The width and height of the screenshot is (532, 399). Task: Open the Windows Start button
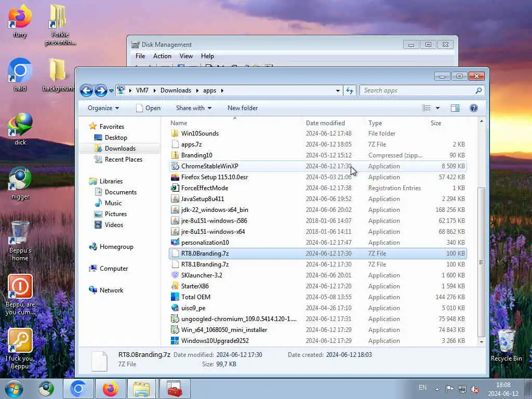14,389
